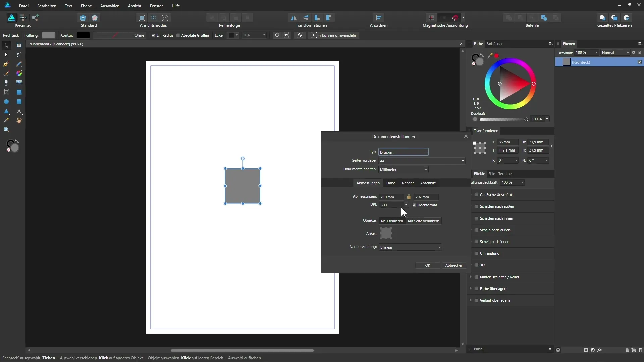
Task: Expand Kanten schleifen / Relief settings
Action: (x=471, y=277)
